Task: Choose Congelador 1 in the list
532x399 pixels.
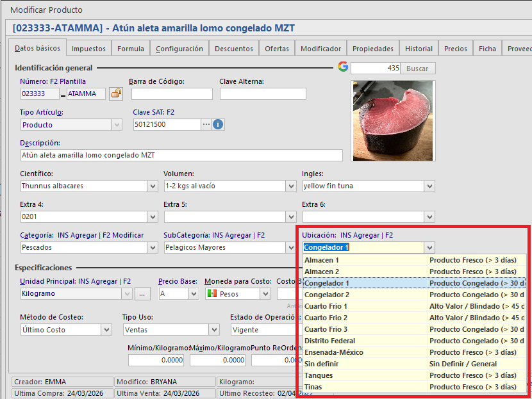Action: [x=414, y=284]
